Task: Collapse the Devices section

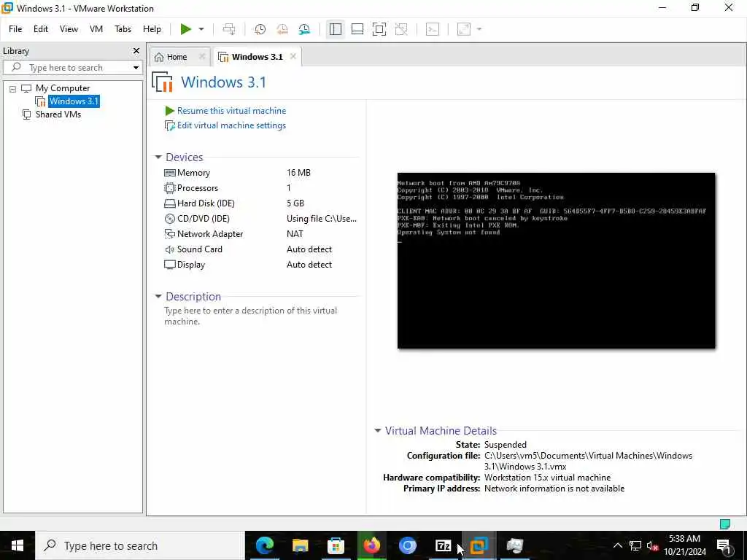Action: coord(158,157)
